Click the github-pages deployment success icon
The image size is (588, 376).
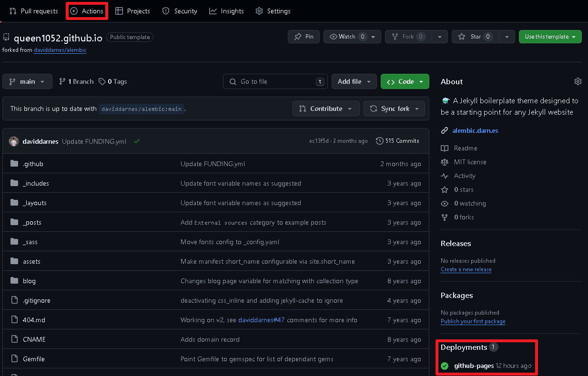(445, 366)
